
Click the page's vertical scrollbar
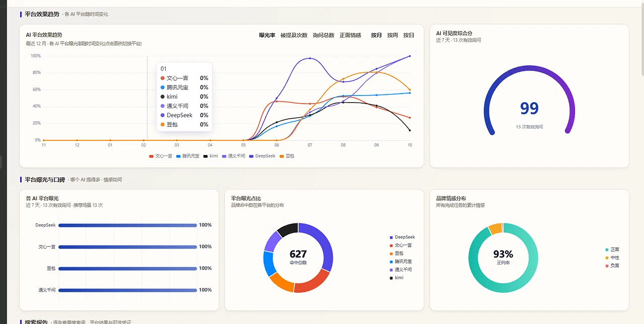tap(642, 40)
